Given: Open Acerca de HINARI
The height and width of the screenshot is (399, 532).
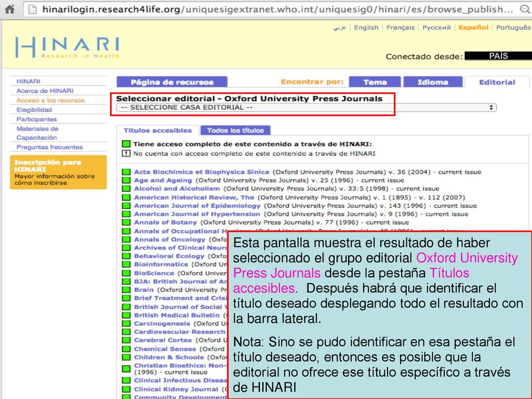Looking at the screenshot, I should 45,91.
